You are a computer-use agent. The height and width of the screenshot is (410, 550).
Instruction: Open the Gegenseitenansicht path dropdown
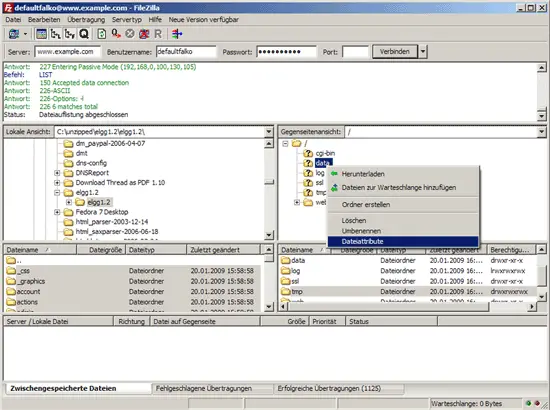[x=542, y=132]
